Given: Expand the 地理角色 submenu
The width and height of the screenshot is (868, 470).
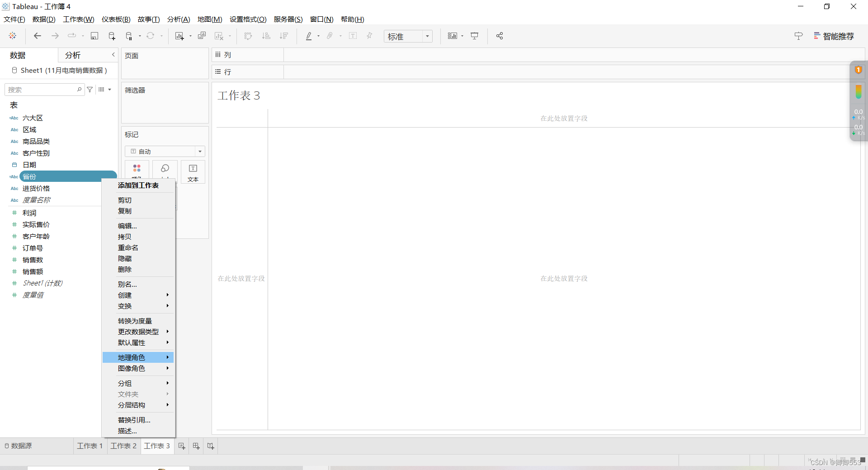Looking at the screenshot, I should coord(138,357).
